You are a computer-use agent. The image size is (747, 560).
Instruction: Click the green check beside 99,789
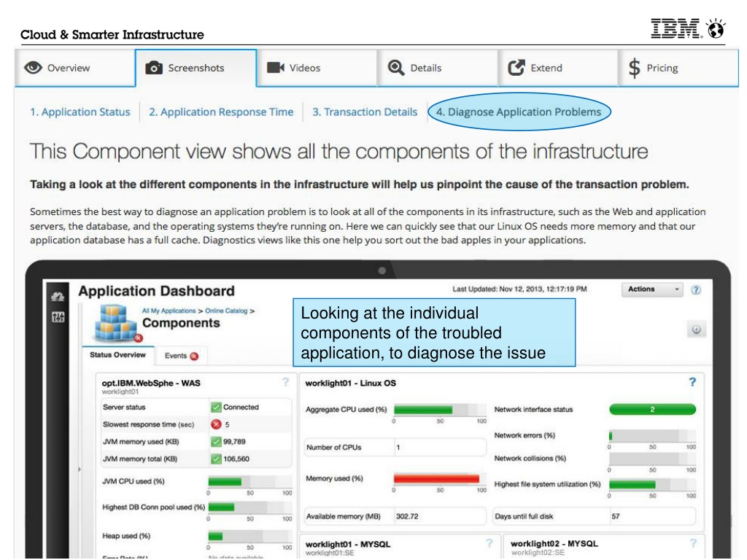[x=216, y=442]
